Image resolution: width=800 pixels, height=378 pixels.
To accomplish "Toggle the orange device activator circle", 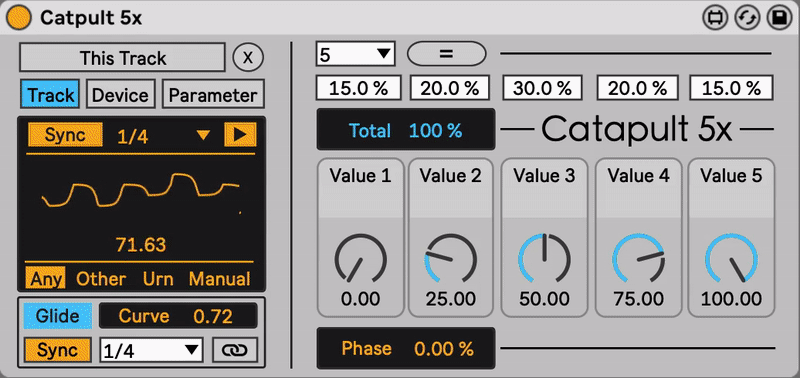I will pos(19,18).
